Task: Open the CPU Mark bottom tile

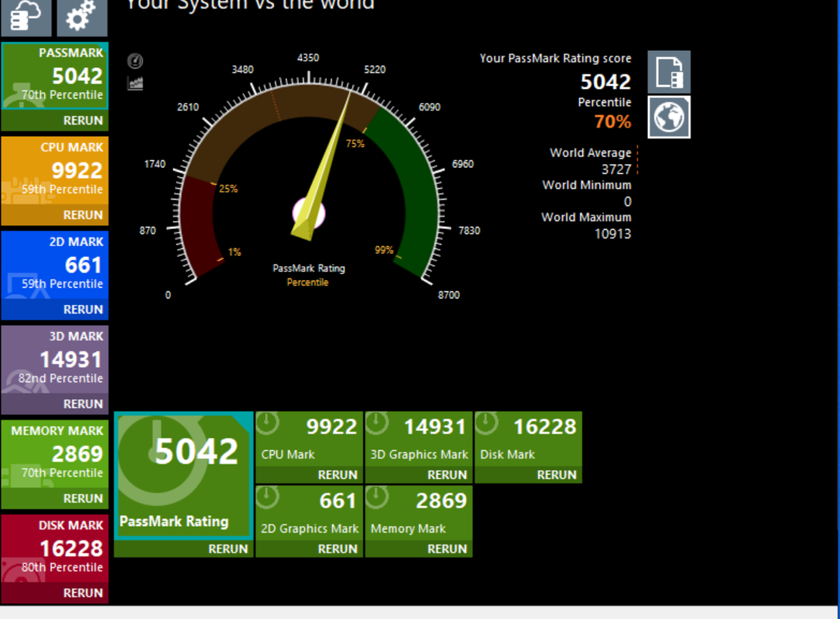Action: [309, 439]
